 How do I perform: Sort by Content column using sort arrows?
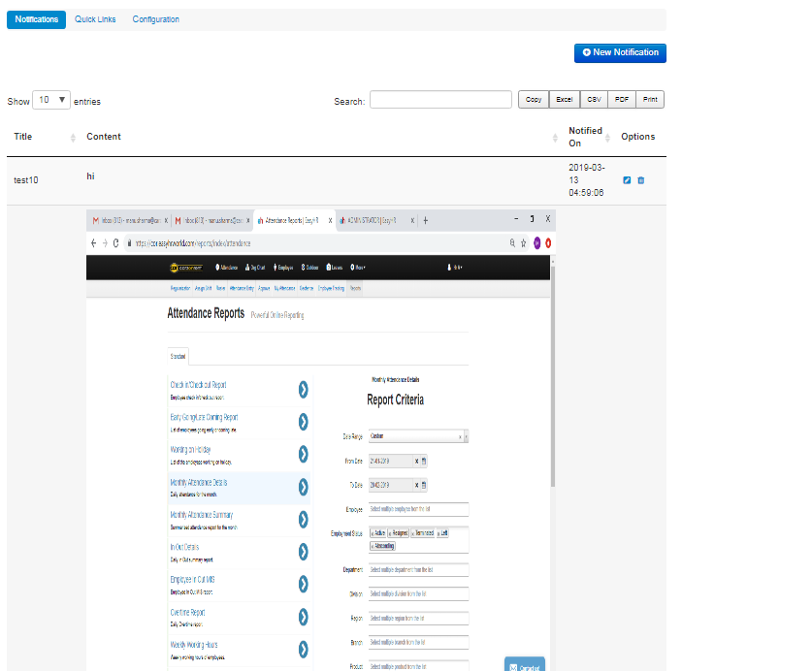tap(556, 138)
